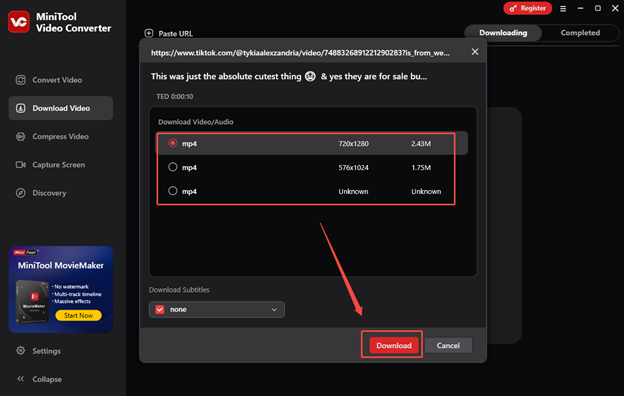This screenshot has width=624, height=396.
Task: Click Start Now in MovieMaker ad
Action: [78, 315]
